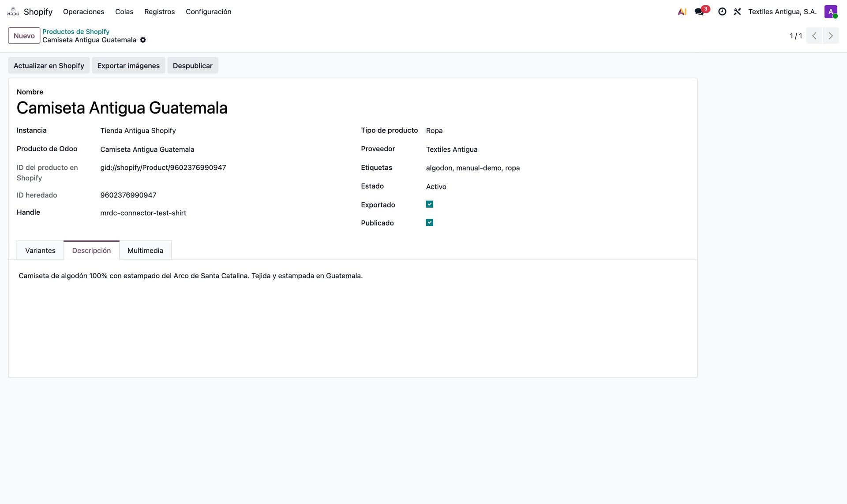Click the Nuevo button

click(x=24, y=36)
